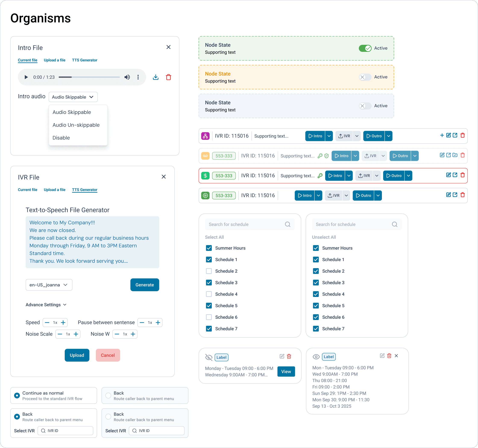The height and width of the screenshot is (448, 478).
Task: Open the en-US_joanna voice dropdown
Action: [x=49, y=285]
